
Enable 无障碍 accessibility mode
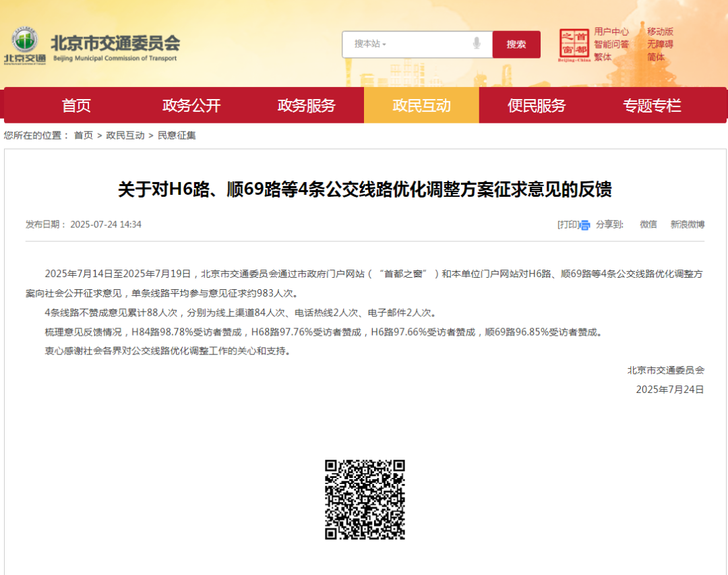660,44
